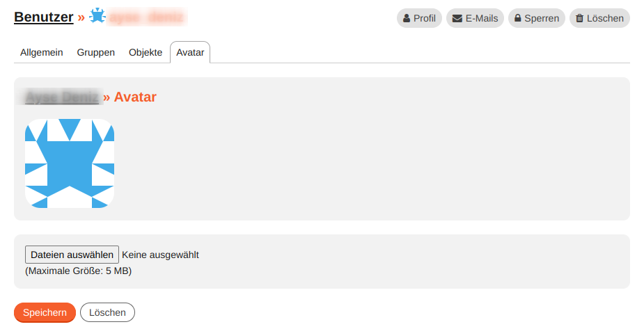Click the top Löschen trash button
The width and height of the screenshot is (644, 329).
tap(599, 18)
